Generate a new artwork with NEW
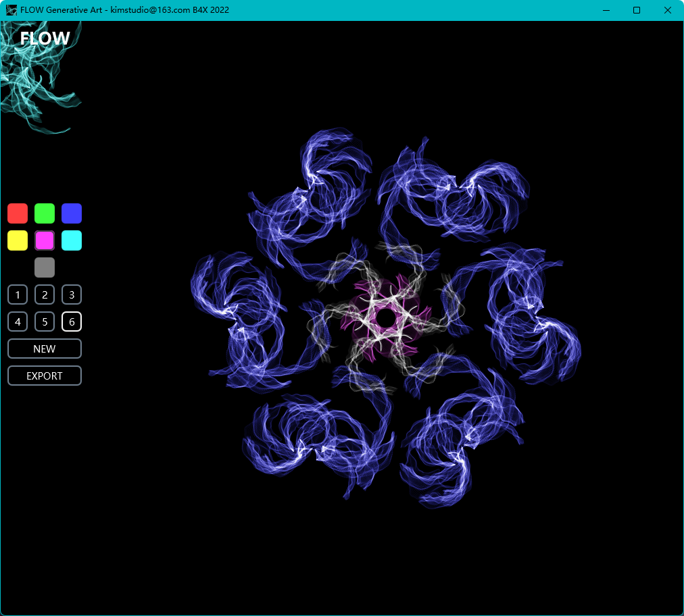The image size is (684, 616). click(45, 349)
